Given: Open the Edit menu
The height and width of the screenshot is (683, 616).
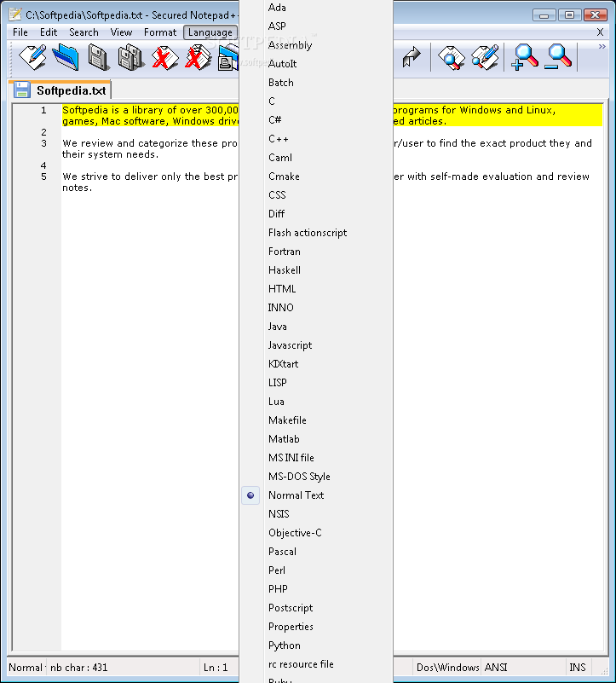Looking at the screenshot, I should pos(49,32).
